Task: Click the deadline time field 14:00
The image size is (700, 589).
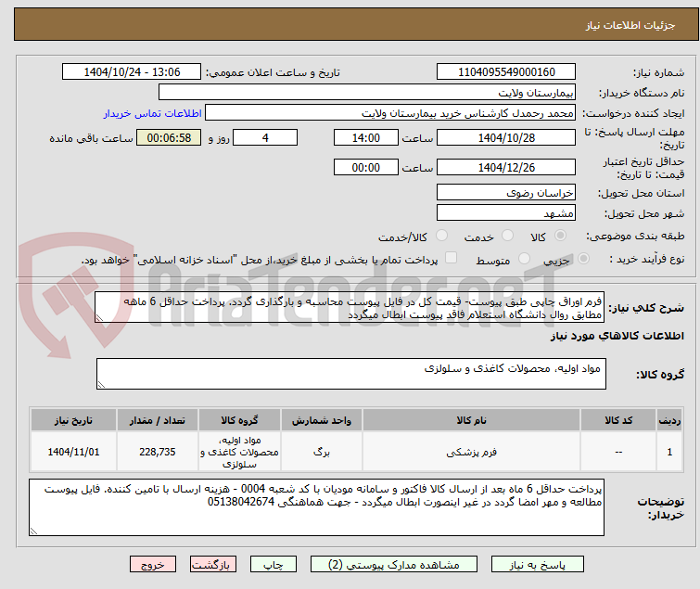Action: [366, 137]
